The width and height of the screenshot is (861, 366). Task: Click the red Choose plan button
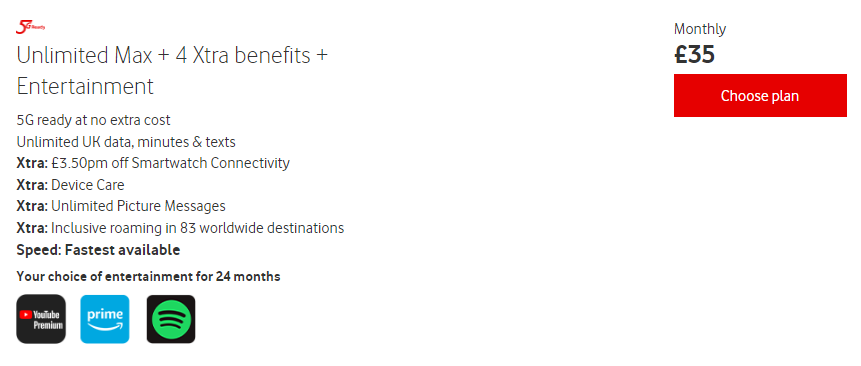click(760, 95)
